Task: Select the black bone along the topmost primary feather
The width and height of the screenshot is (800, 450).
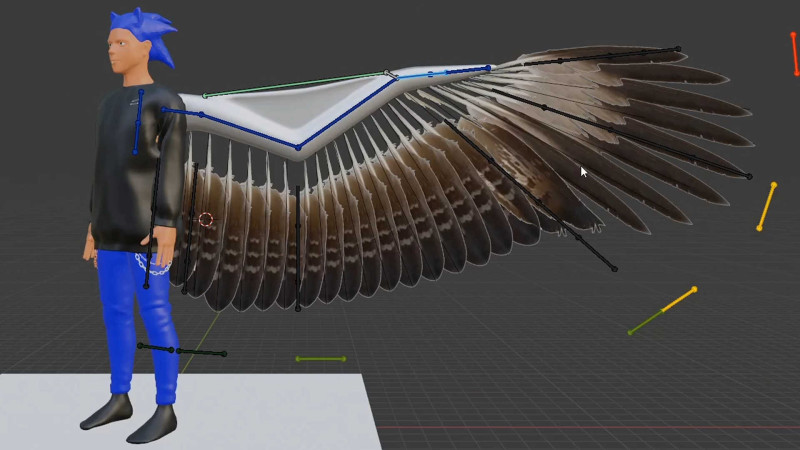Action: (x=602, y=57)
